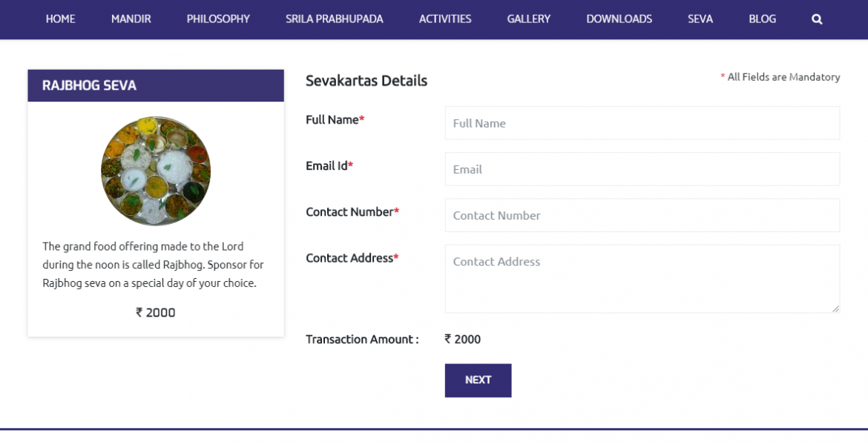Screen dimensions: 868x445
Task: Select Activities in the navigation bar
Action: (444, 19)
